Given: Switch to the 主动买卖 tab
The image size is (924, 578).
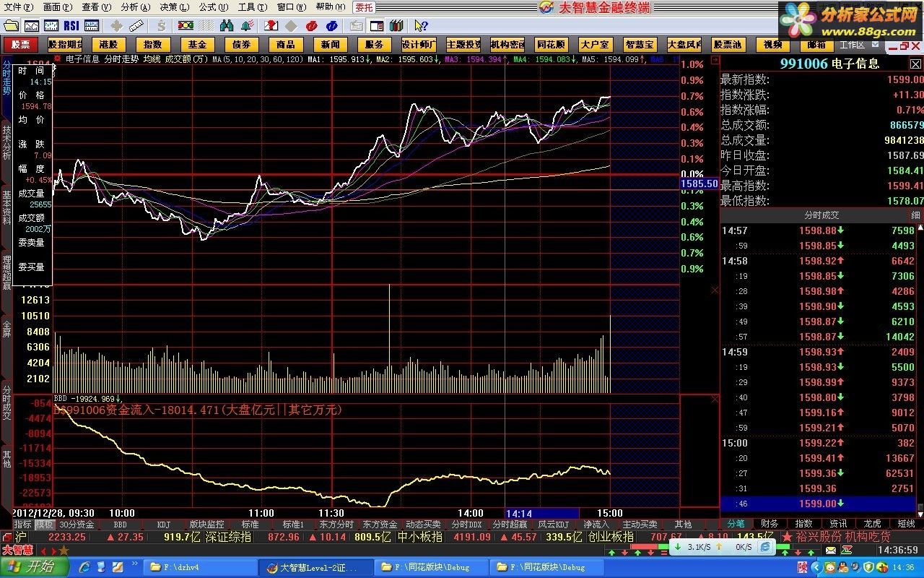Looking at the screenshot, I should click(640, 525).
